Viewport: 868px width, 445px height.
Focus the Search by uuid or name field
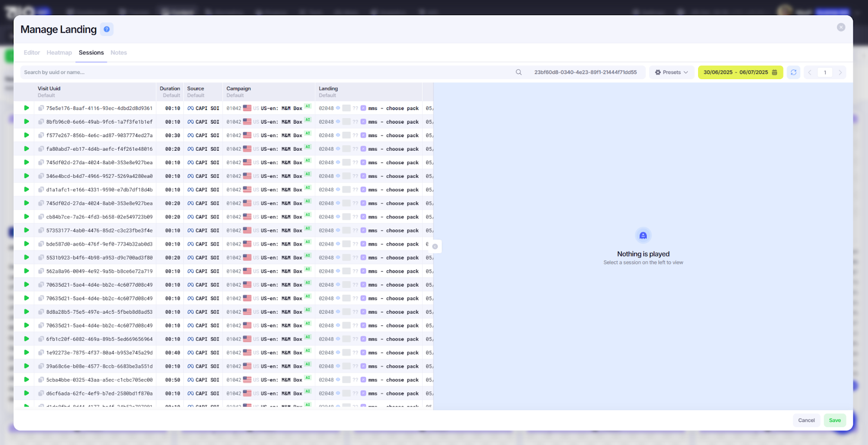tap(266, 73)
